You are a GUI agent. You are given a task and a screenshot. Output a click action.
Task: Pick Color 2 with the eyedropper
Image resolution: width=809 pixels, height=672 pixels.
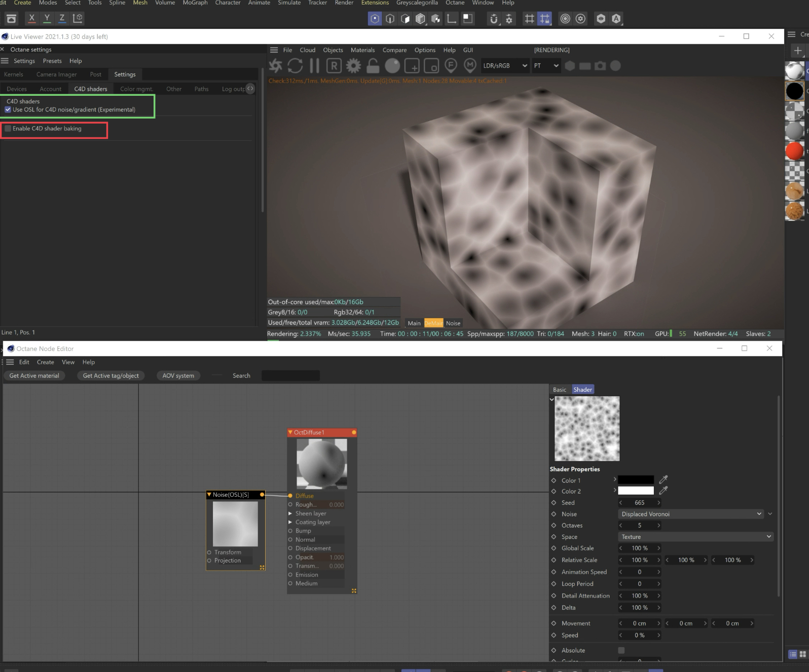pos(663,491)
